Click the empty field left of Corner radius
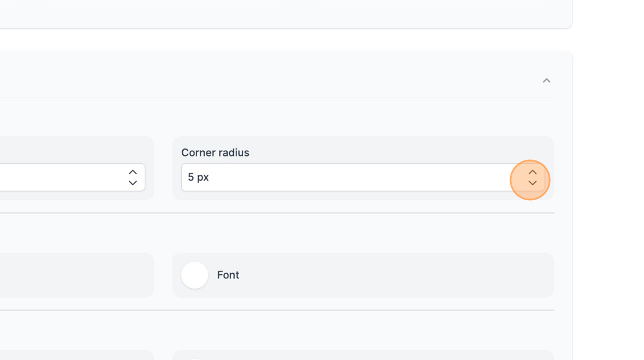 [x=57, y=178]
